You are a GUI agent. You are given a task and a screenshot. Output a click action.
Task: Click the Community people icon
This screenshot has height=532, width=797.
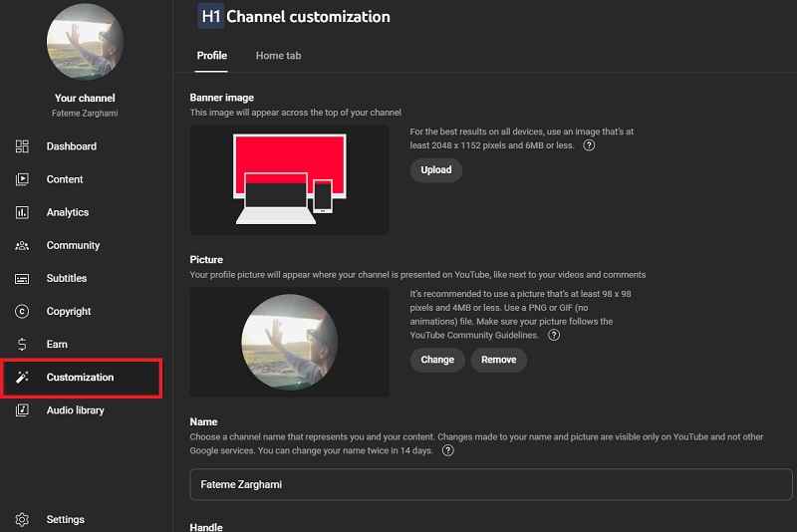[22, 245]
